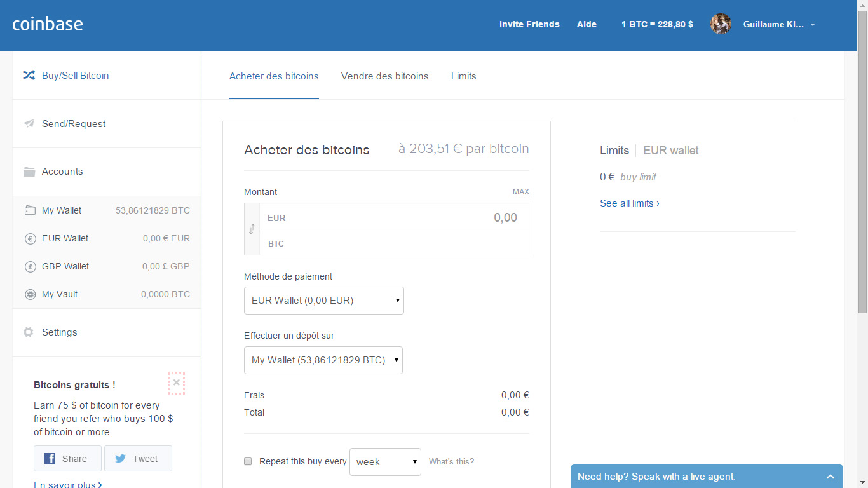Open the Effectuer un dépôt sur dropdown

(x=323, y=360)
